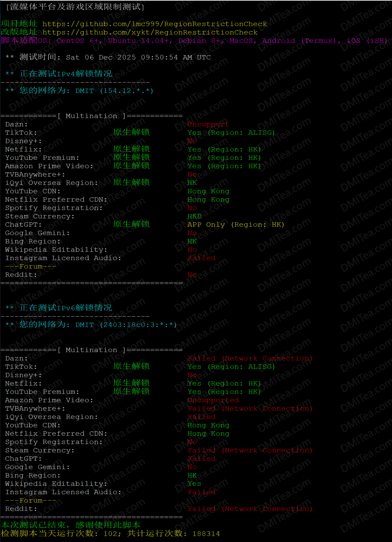Click '原生解锁' beside ChatGPT
The height and width of the screenshot is (542, 392).
coord(131,224)
